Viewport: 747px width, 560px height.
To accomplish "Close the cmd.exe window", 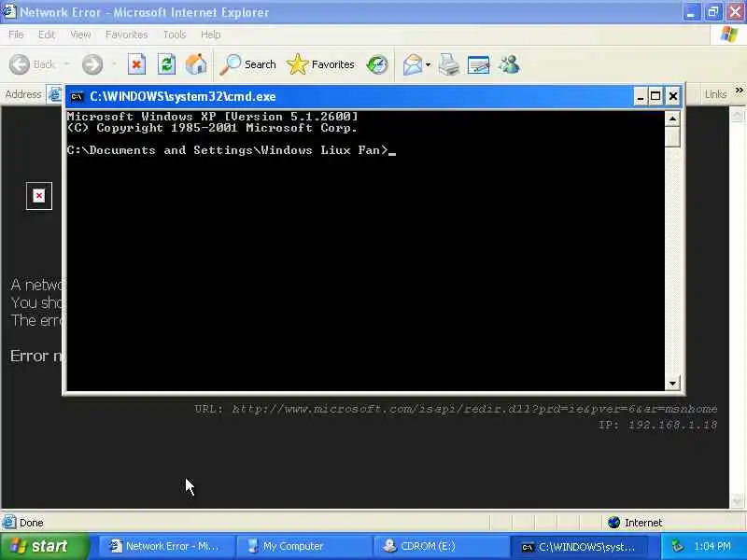I will click(672, 97).
